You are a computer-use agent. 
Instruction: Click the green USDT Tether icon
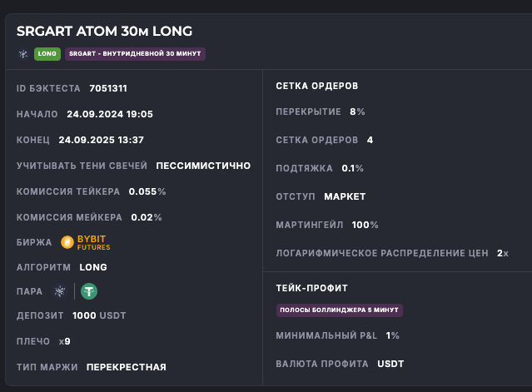pyautogui.click(x=89, y=291)
